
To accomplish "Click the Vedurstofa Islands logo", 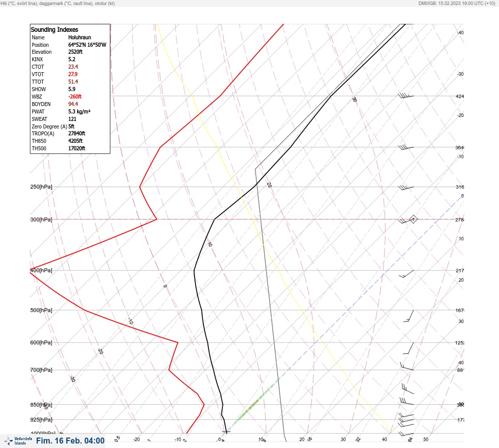I will click(x=18, y=441).
